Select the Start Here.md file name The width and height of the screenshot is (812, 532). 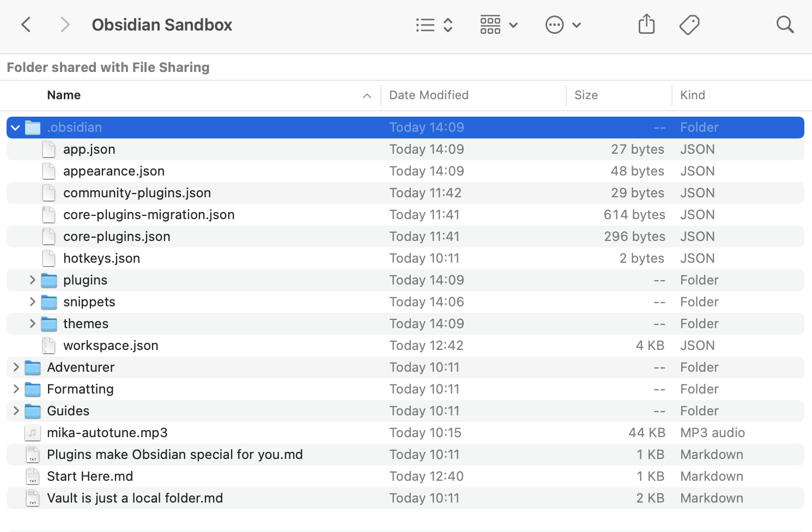click(90, 476)
